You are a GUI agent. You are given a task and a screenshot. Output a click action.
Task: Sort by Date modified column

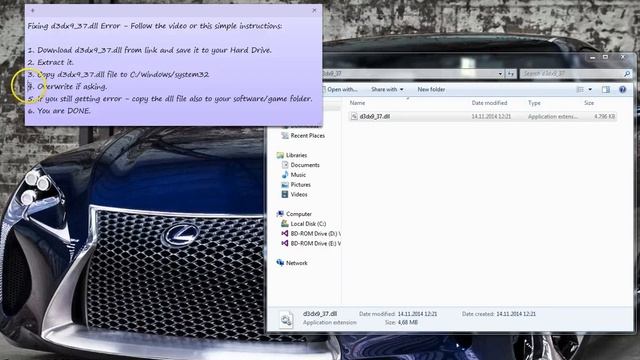[489, 103]
